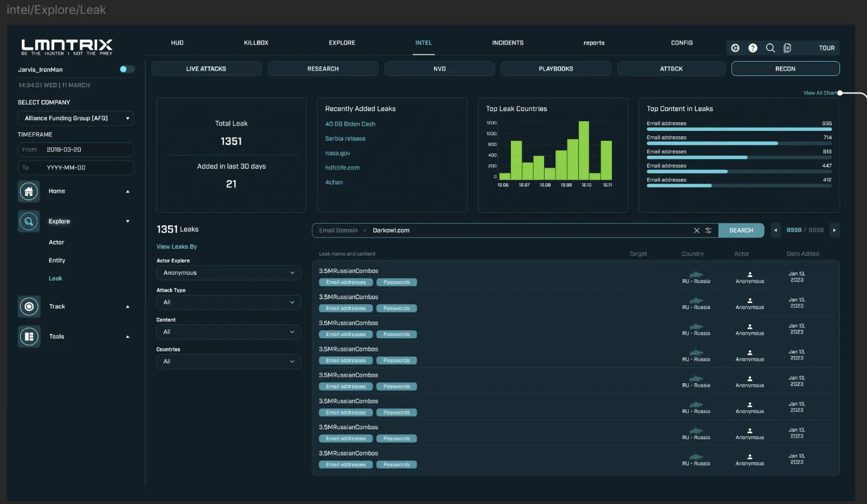Open the help question mark icon
The image size is (867, 504).
coord(753,48)
